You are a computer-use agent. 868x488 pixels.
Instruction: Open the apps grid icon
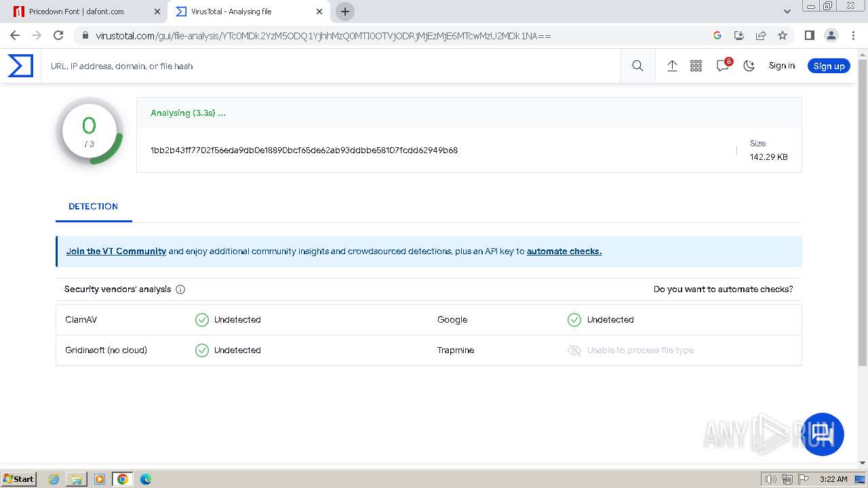coord(696,66)
